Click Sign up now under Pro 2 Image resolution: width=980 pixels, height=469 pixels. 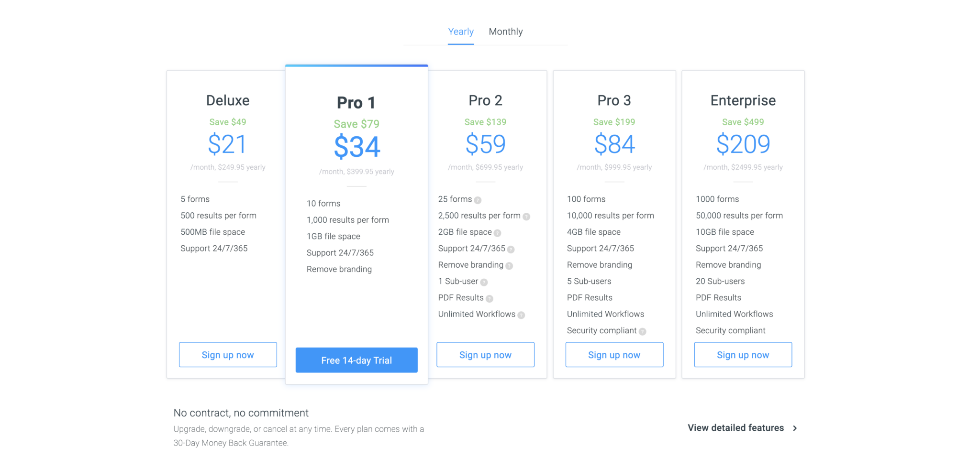[x=485, y=355]
